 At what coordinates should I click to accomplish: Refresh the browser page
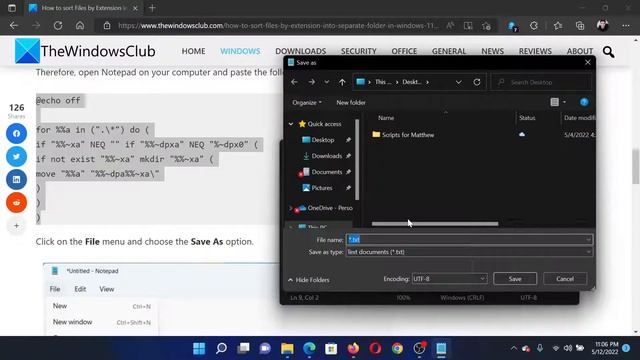point(58,26)
